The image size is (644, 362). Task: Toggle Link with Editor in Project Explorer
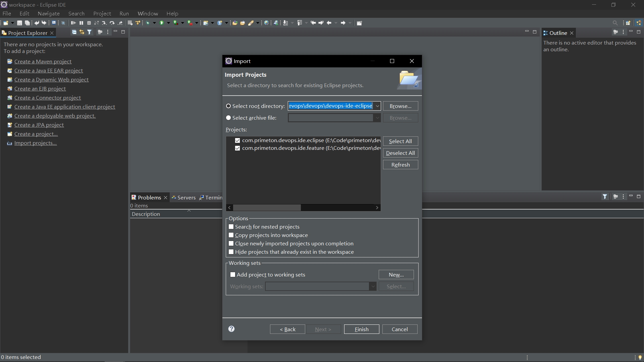[x=82, y=32]
